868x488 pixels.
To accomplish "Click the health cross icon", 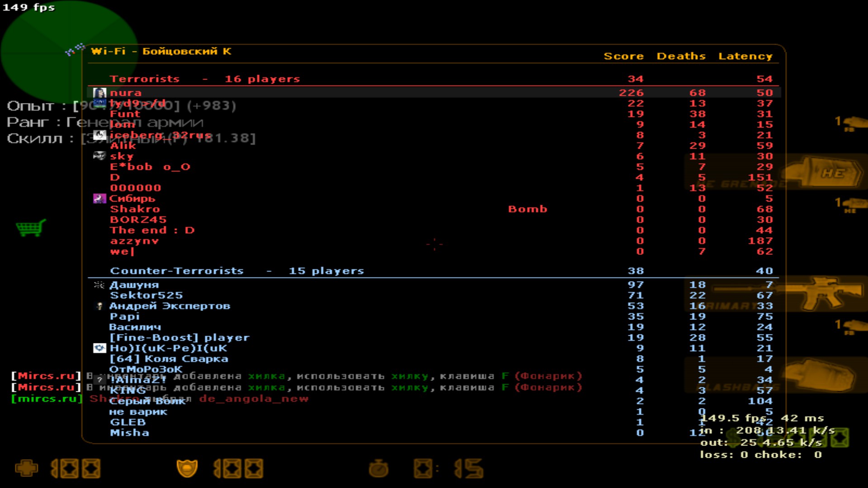I will pos(26,468).
